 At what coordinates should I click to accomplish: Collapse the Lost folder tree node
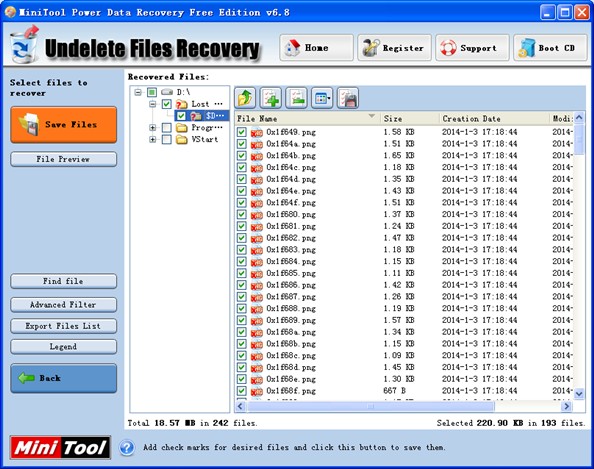(x=153, y=104)
